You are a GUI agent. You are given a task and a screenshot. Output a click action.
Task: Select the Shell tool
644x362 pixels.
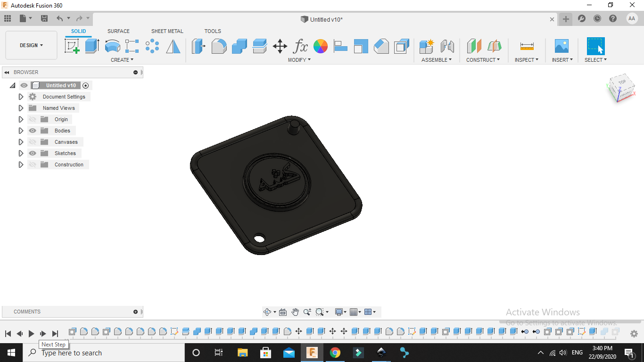402,46
